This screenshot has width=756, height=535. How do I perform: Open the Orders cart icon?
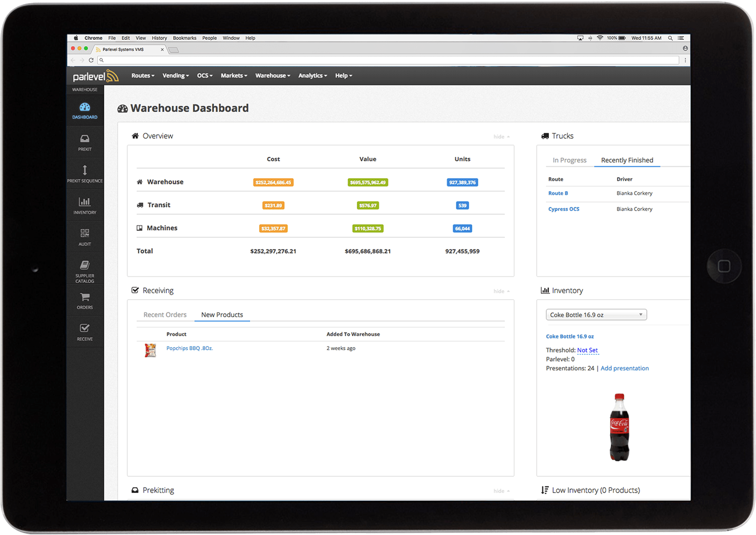[x=85, y=297]
